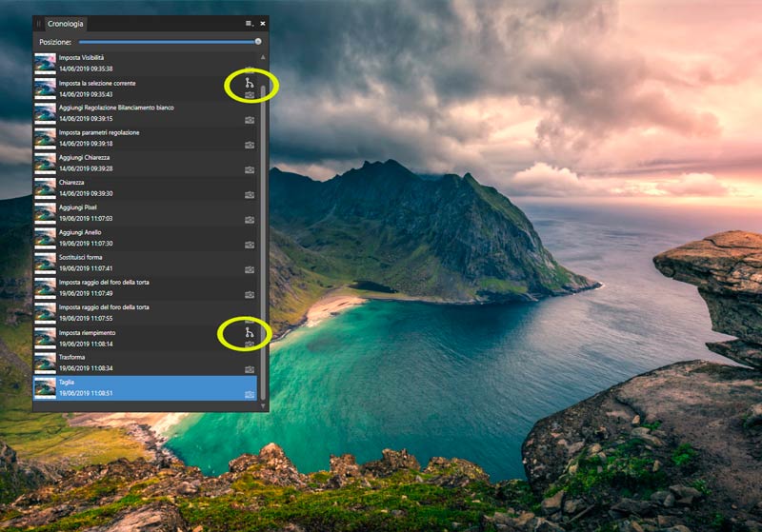Click thumbnail of Chiarezza 09:39:30 step
The image size is (762, 532).
[x=45, y=188]
